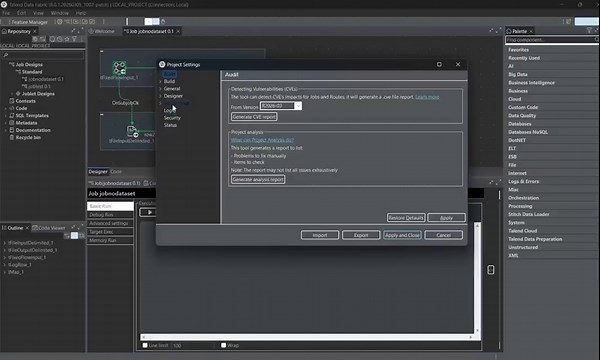
Task: Click the Joblet Designs icon
Action: click(18, 94)
